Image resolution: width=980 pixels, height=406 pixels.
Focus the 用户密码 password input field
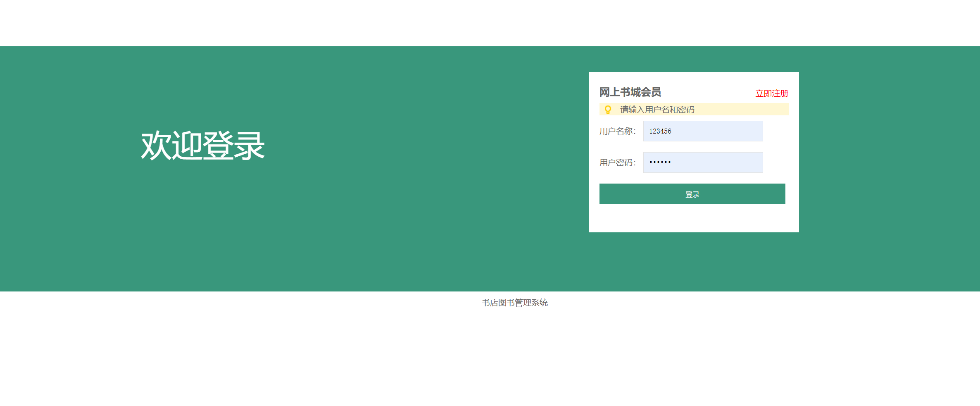(x=703, y=162)
